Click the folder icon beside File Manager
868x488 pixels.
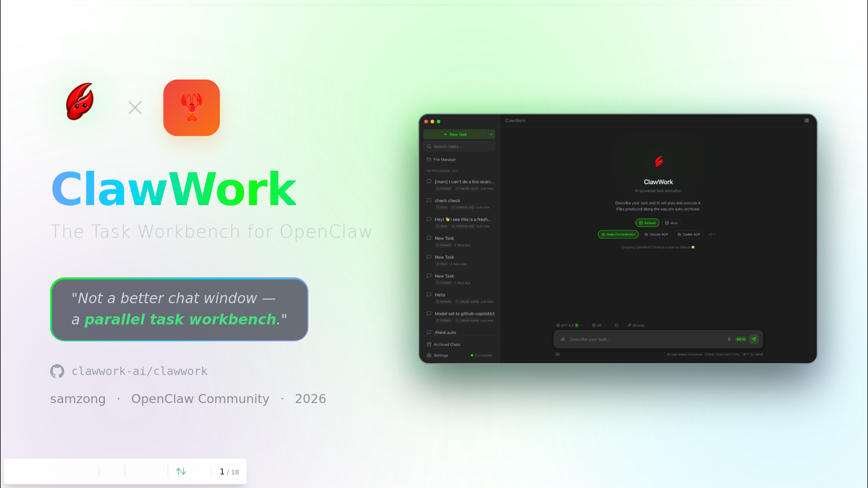[429, 160]
